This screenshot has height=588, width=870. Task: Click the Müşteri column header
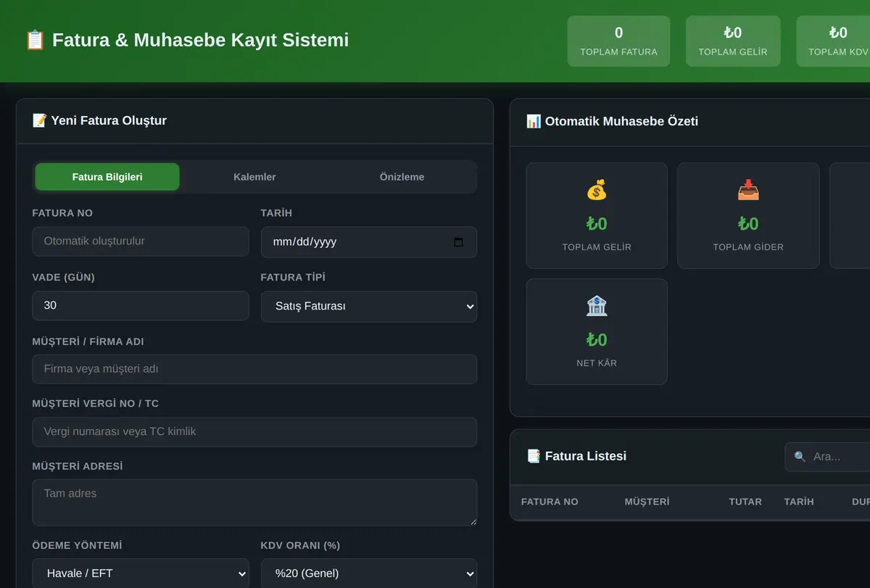[647, 502]
